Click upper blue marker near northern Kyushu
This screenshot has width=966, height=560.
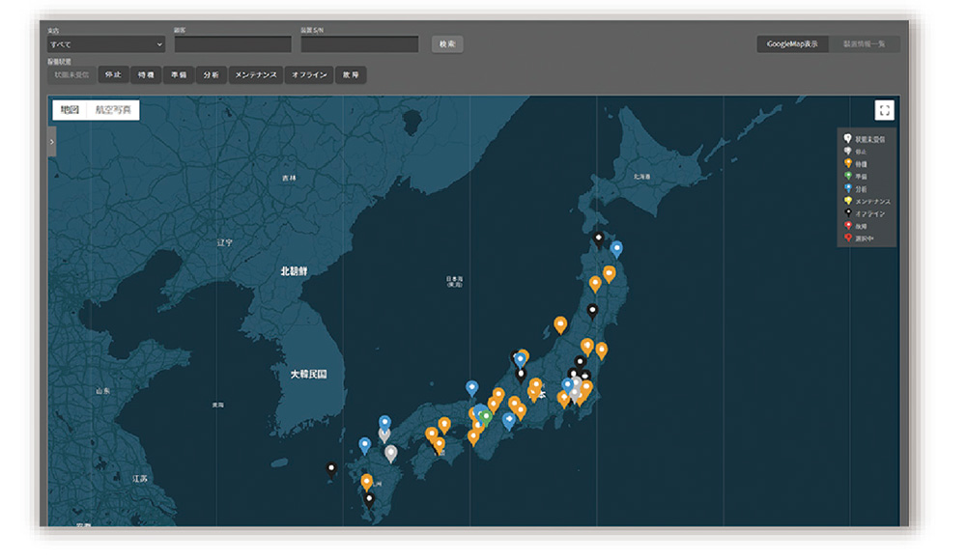click(384, 423)
